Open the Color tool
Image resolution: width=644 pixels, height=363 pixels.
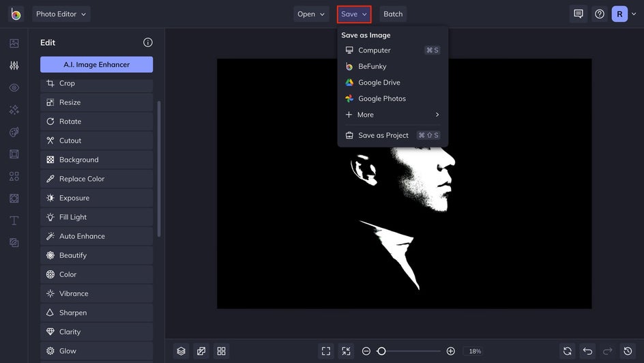[x=96, y=274]
